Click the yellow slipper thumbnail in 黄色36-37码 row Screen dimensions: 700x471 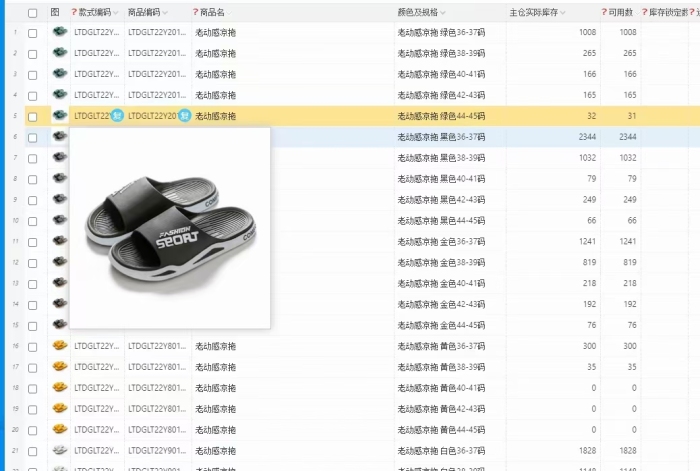[x=59, y=346]
